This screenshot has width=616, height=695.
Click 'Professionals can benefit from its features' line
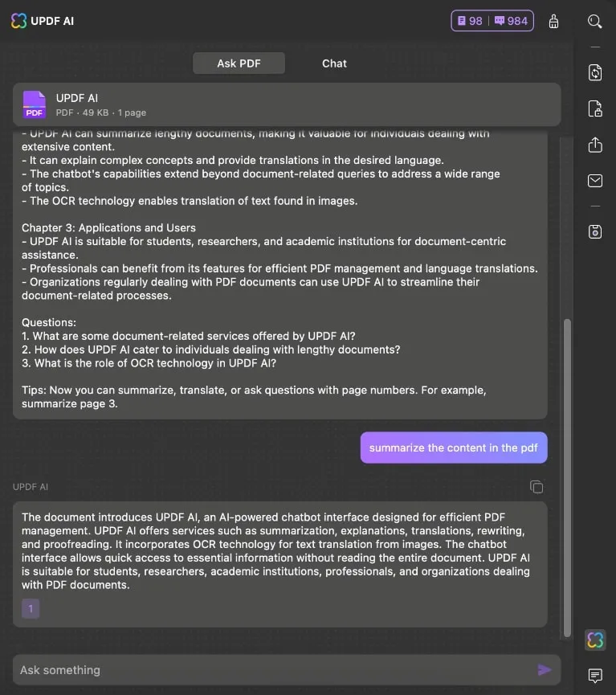279,268
